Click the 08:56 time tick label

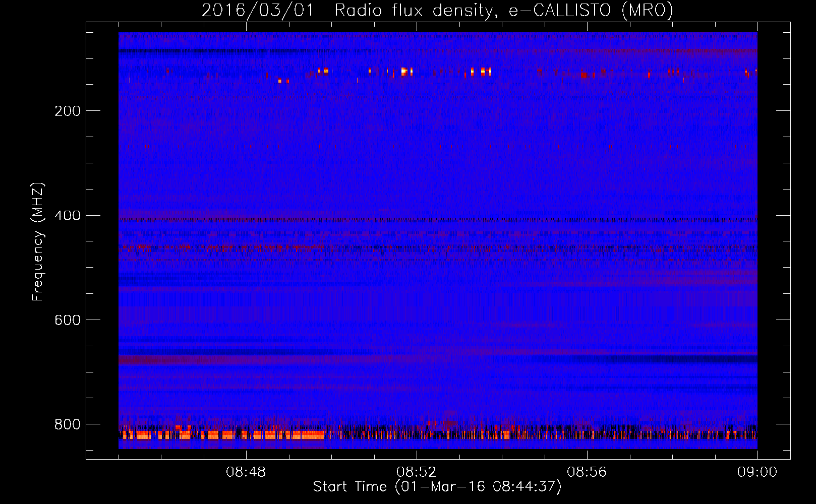coord(587,472)
